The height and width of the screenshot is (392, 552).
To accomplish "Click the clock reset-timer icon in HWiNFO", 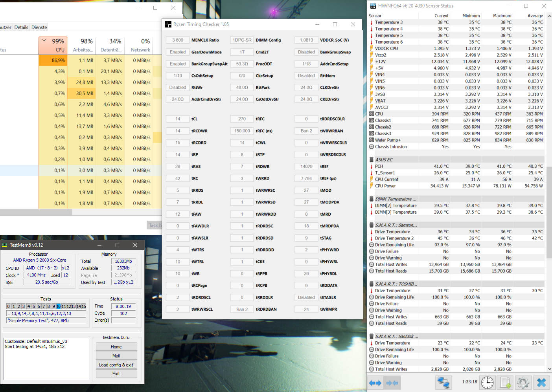I will pyautogui.click(x=487, y=383).
